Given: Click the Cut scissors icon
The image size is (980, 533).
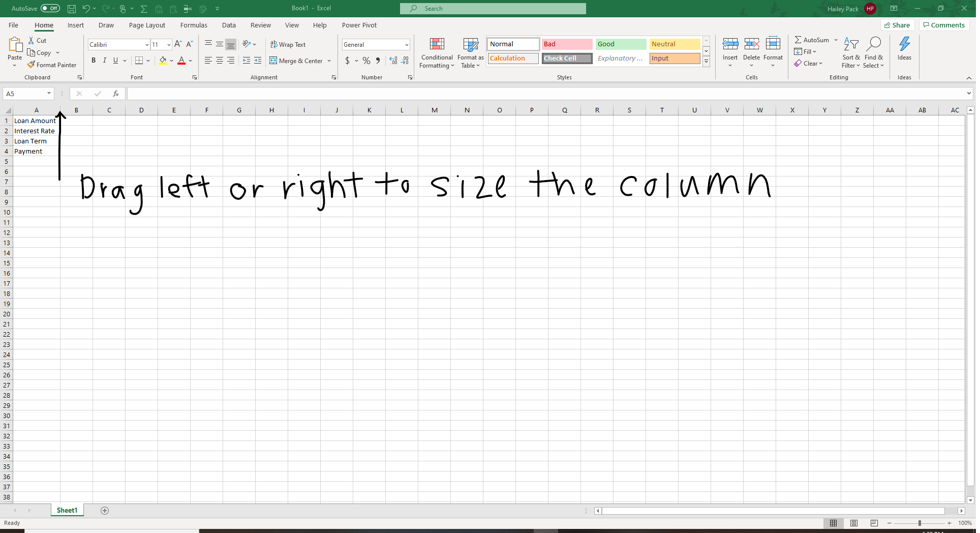Looking at the screenshot, I should [x=32, y=41].
